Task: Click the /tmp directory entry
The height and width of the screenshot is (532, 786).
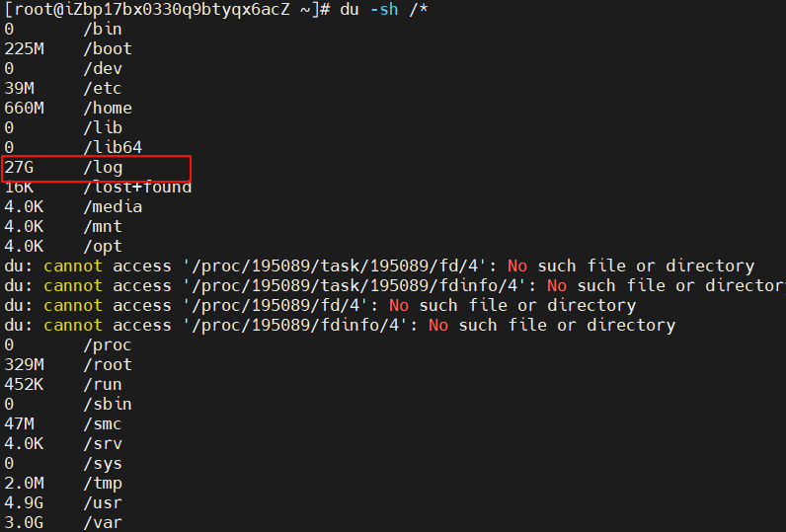Action: click(x=103, y=484)
